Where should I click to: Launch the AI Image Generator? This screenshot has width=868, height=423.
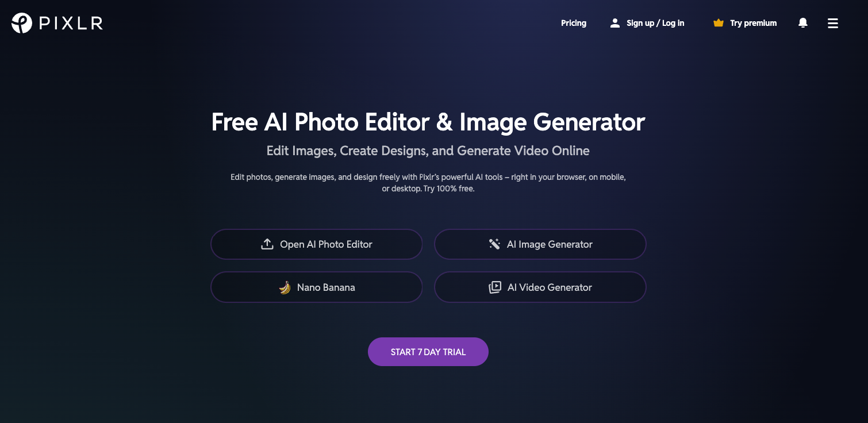point(540,244)
